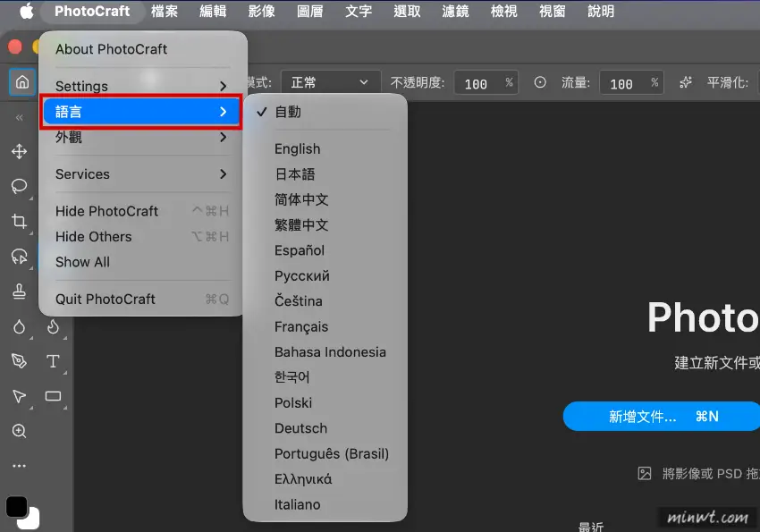Select the Clone Stamp tool
Image resolution: width=760 pixels, height=532 pixels.
[20, 291]
